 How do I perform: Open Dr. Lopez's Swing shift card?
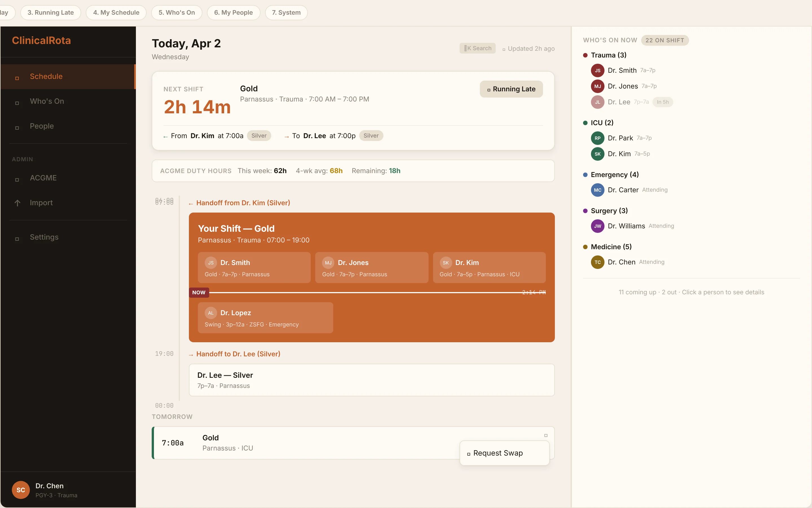pos(265,318)
